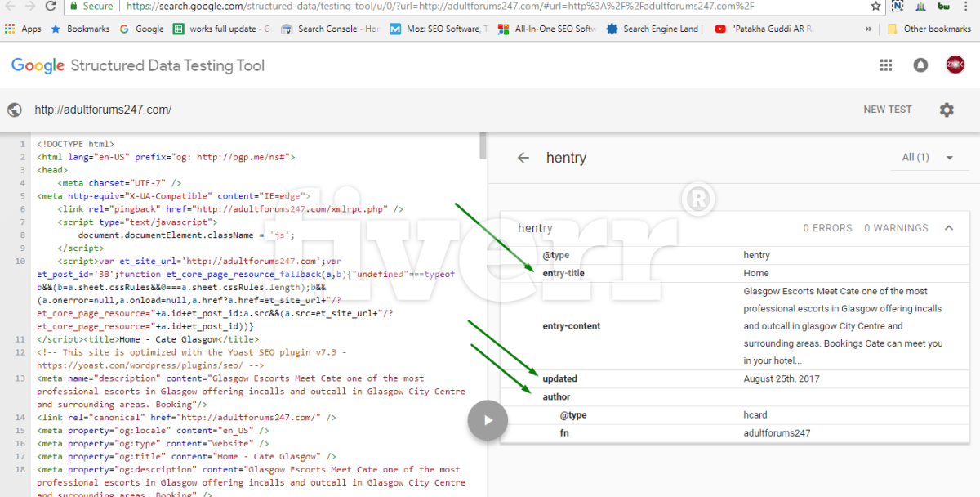Open 'works full update' bookmark
Viewport: 980px width, 497px height.
click(222, 29)
